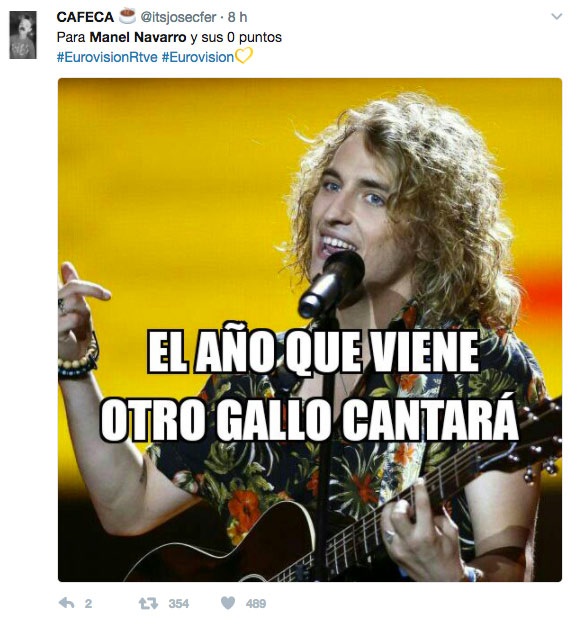Click the reply arrow icon
Screen dimensions: 570x623
click(x=66, y=603)
